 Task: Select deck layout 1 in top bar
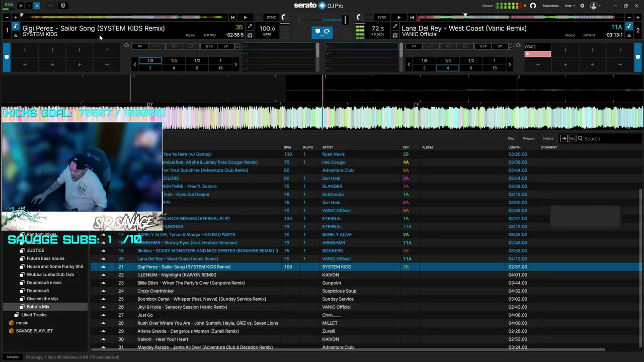[x=29, y=6]
